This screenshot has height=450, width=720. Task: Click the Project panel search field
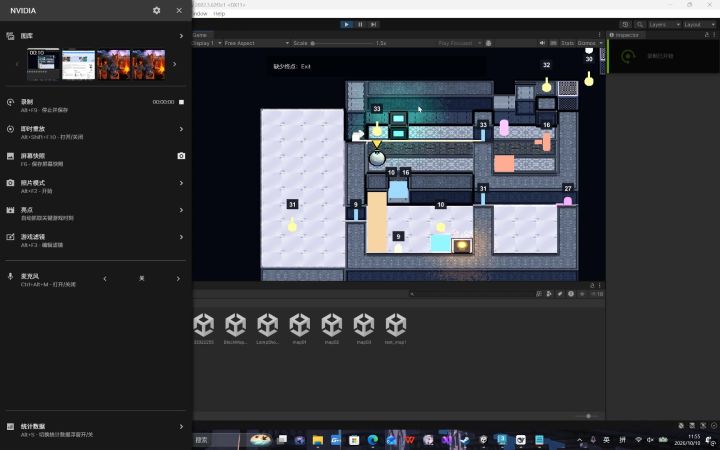[x=471, y=294]
